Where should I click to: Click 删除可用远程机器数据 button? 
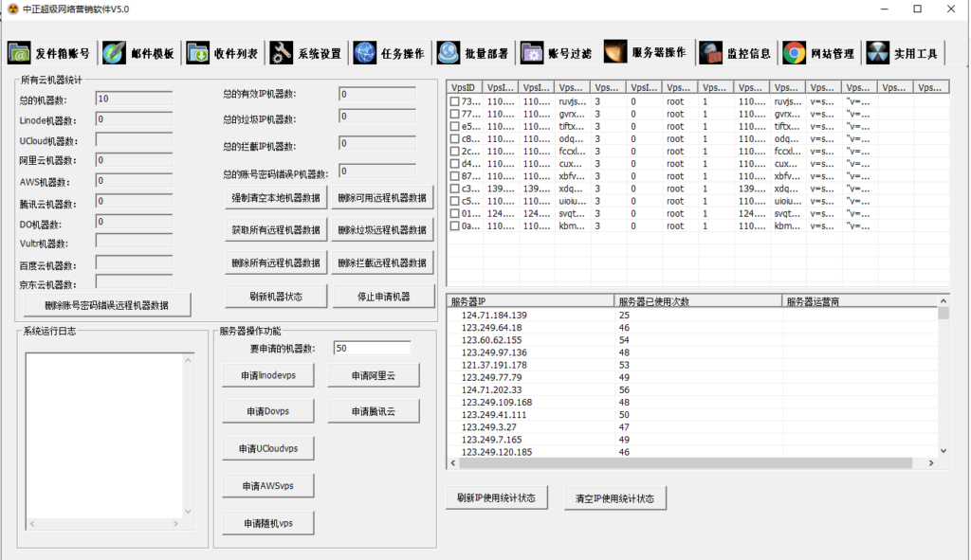382,198
